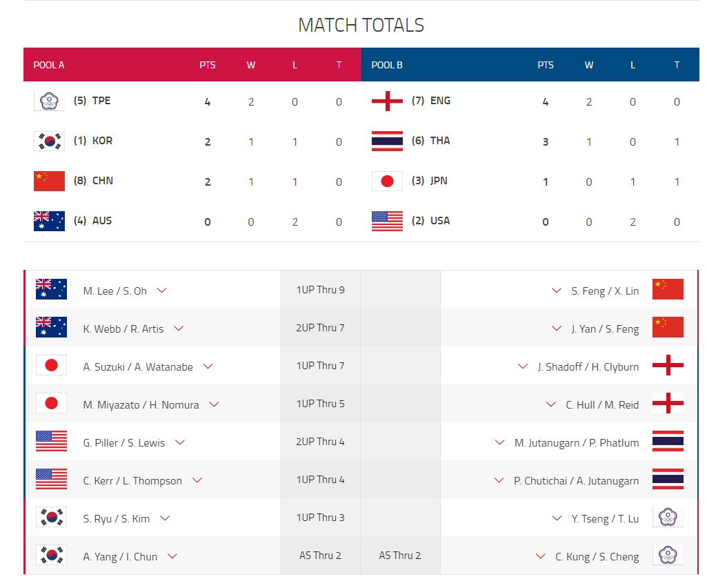Click the China flag beside CHN standings
Viewport: 707px width, 588px height.
point(49,181)
